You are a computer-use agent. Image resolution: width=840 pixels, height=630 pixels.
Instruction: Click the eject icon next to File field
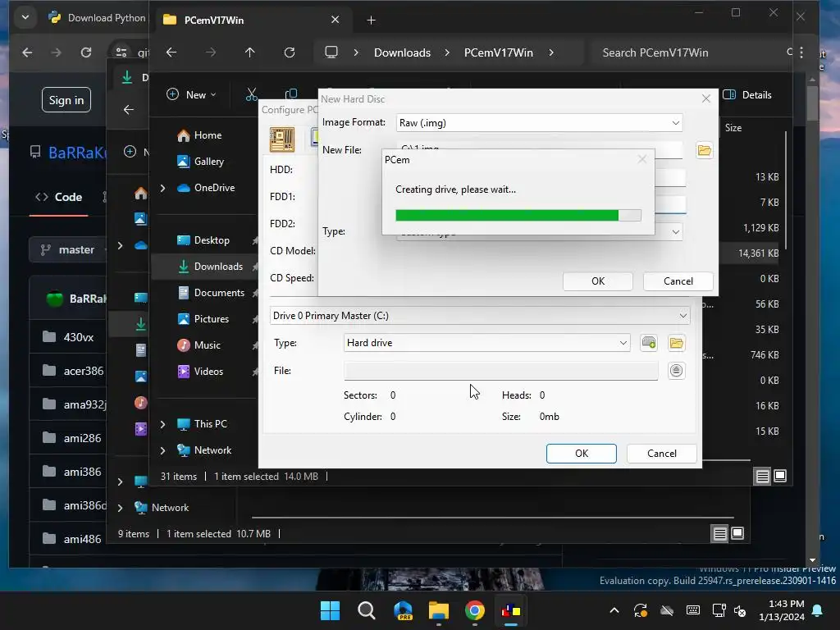676,370
